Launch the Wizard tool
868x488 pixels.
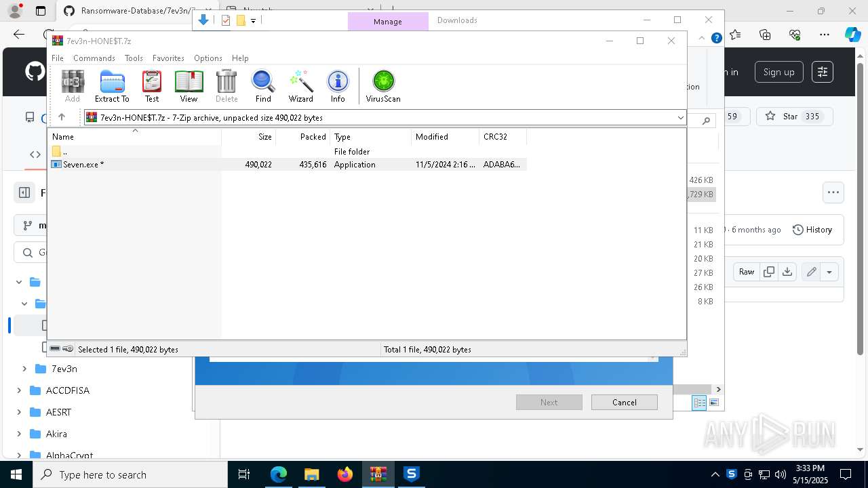pos(300,86)
